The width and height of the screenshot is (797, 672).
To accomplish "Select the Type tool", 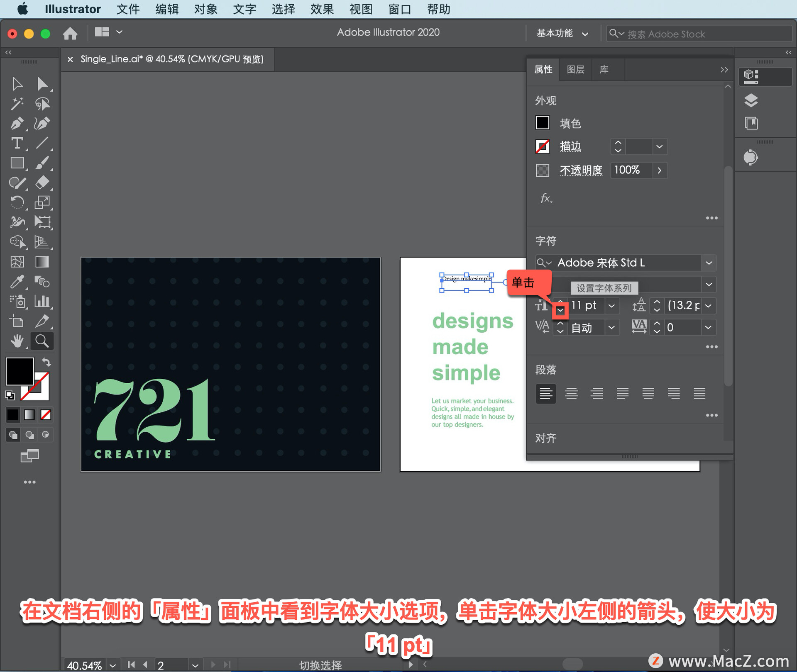I will pos(17,143).
